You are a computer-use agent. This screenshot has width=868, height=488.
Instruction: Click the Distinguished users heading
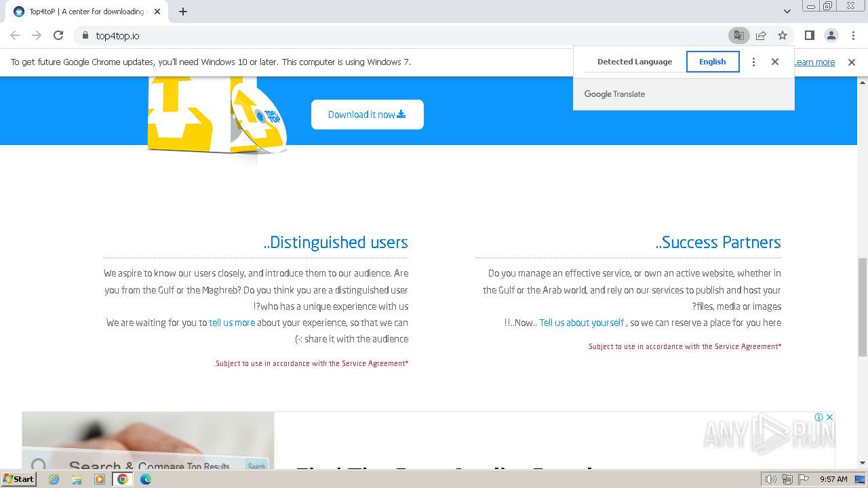[336, 242]
